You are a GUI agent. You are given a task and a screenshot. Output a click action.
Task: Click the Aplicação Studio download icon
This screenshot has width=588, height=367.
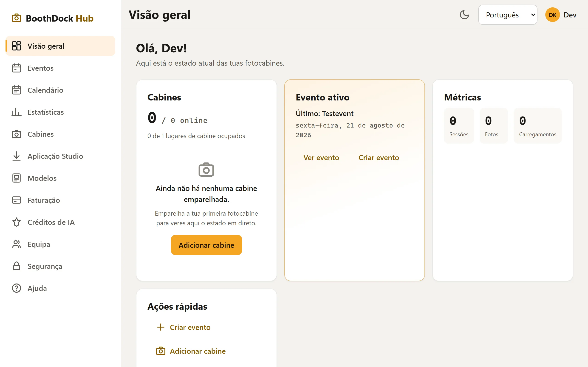(17, 156)
